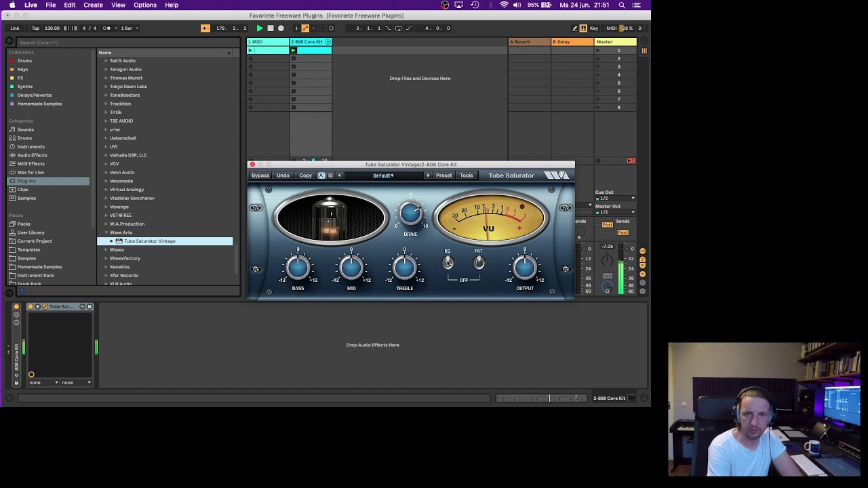Toggle the Automation Arm button
Viewport: 868px width, 488px height.
point(305,28)
